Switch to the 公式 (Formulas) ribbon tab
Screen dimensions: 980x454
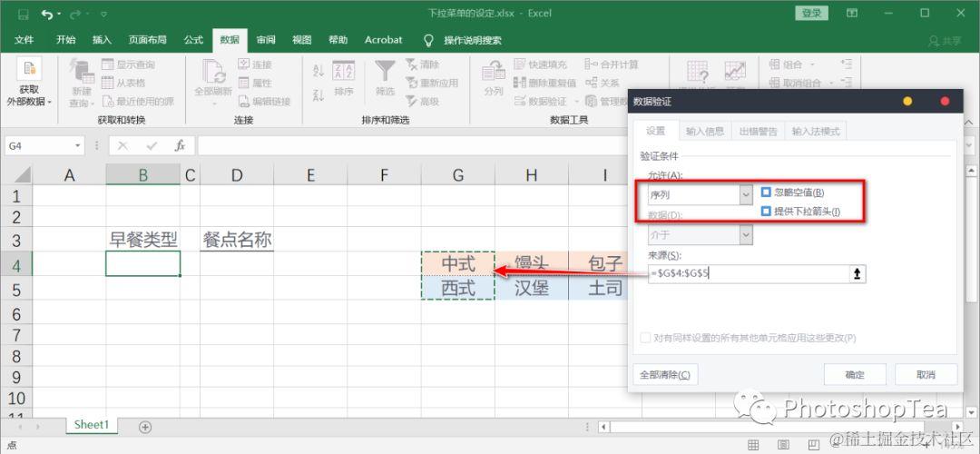tap(194, 40)
